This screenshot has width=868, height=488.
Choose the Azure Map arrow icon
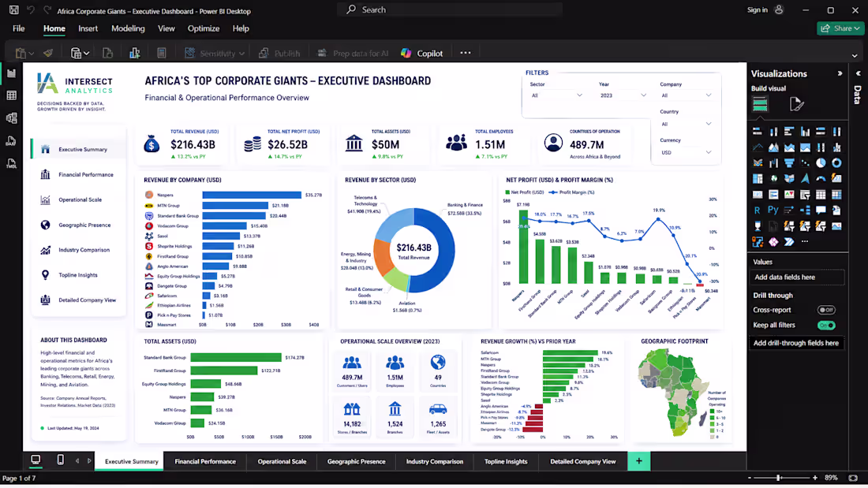pos(805,178)
